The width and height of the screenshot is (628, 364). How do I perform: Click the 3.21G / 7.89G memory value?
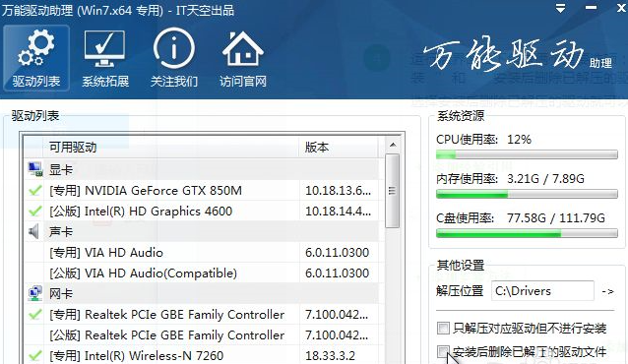(x=545, y=178)
